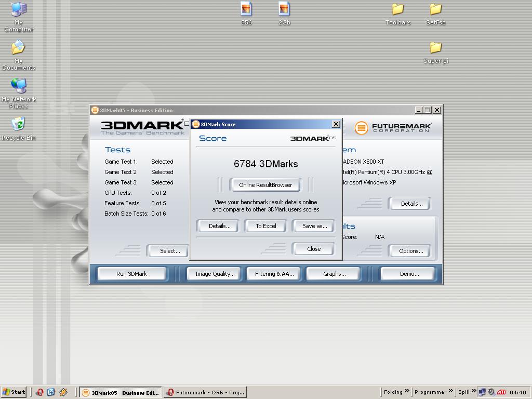Click the Internet Explorer quick launch icon
This screenshot has width=532, height=399.
(51, 392)
